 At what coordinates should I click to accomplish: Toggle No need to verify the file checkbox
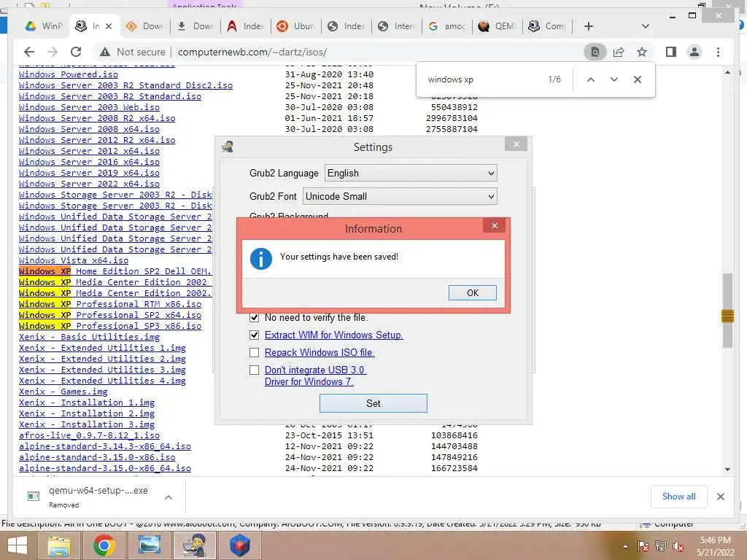tap(255, 318)
